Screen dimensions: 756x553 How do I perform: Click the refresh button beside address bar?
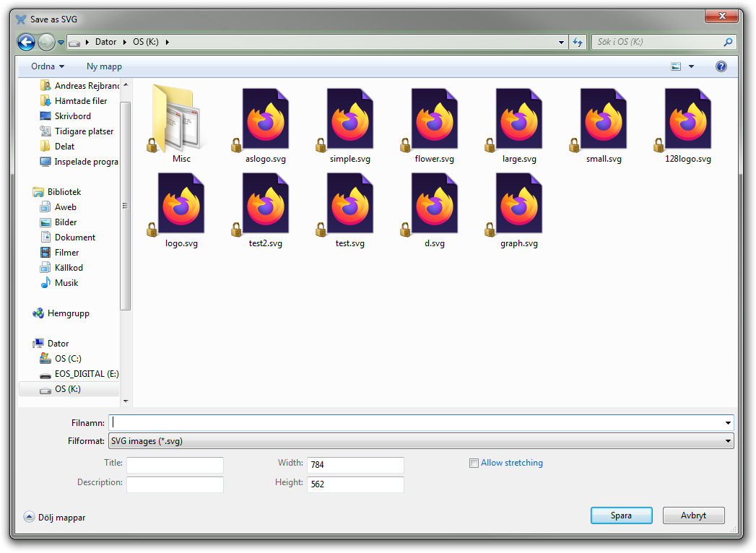point(578,42)
